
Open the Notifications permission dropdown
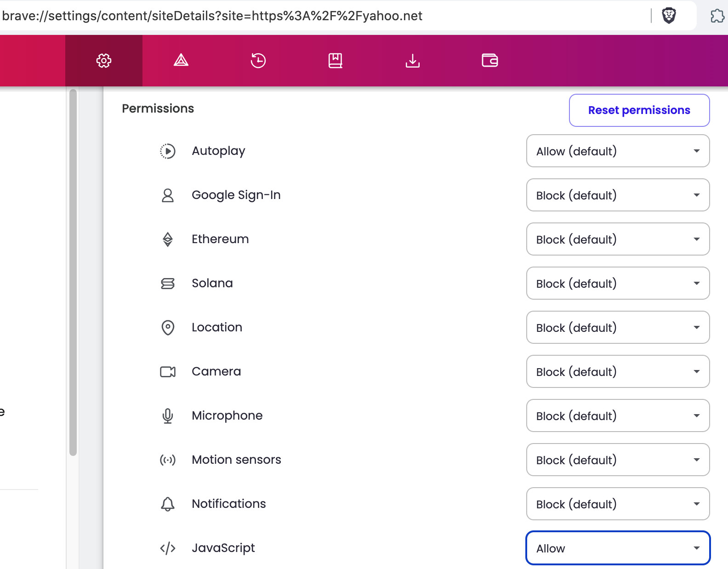point(618,504)
